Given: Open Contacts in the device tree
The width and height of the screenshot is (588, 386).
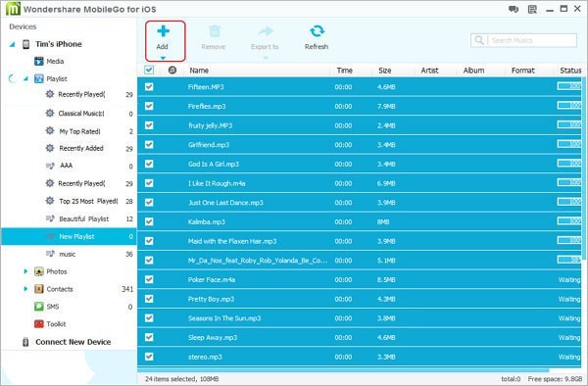Looking at the screenshot, I should point(60,289).
